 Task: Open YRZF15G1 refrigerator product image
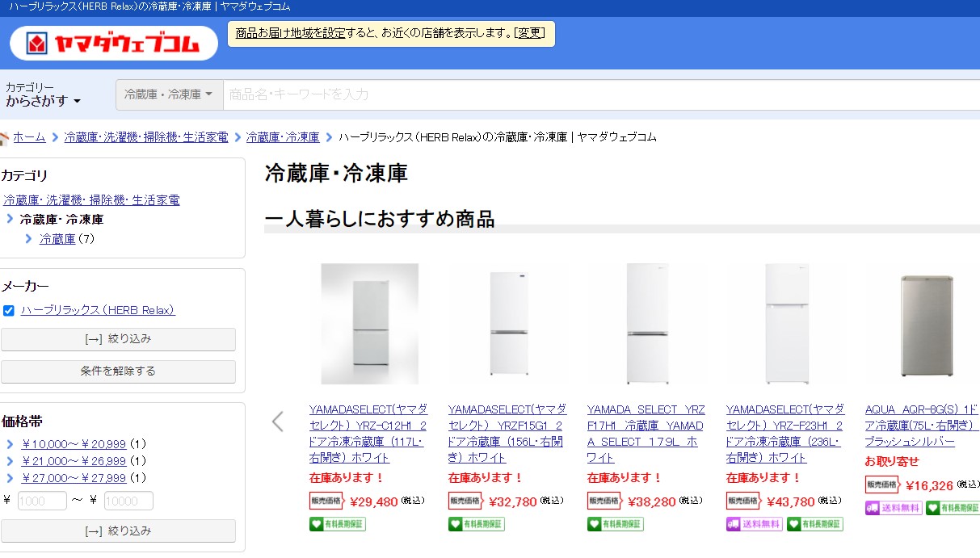pyautogui.click(x=509, y=324)
